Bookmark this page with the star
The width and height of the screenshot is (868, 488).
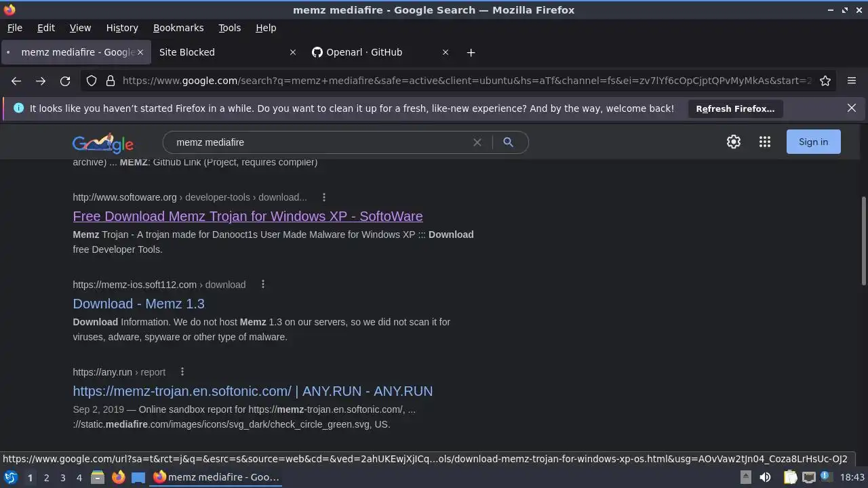(825, 81)
